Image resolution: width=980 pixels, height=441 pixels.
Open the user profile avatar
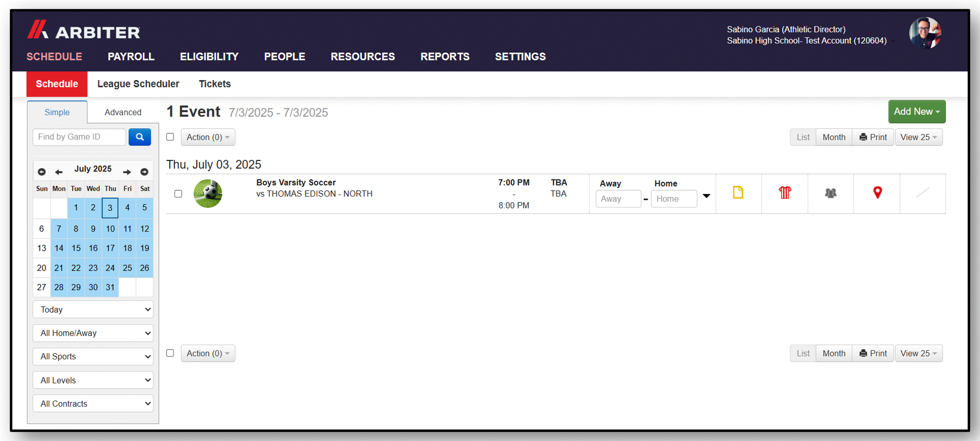925,33
